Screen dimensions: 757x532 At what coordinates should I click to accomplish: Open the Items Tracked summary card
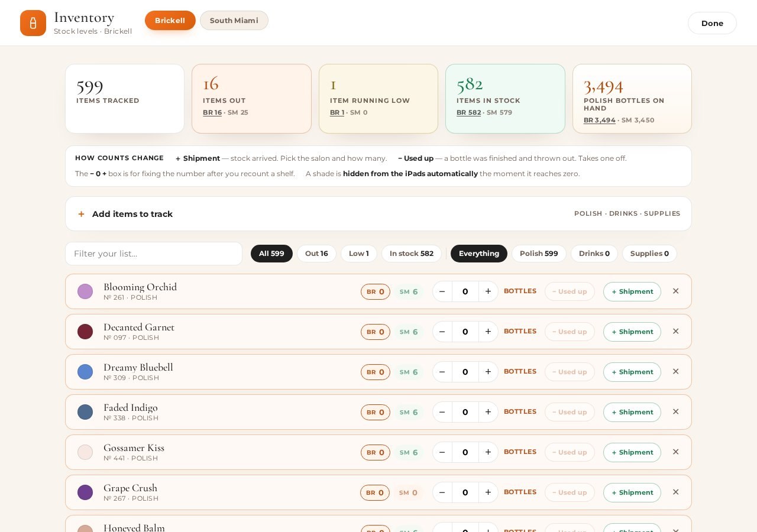pyautogui.click(x=125, y=99)
